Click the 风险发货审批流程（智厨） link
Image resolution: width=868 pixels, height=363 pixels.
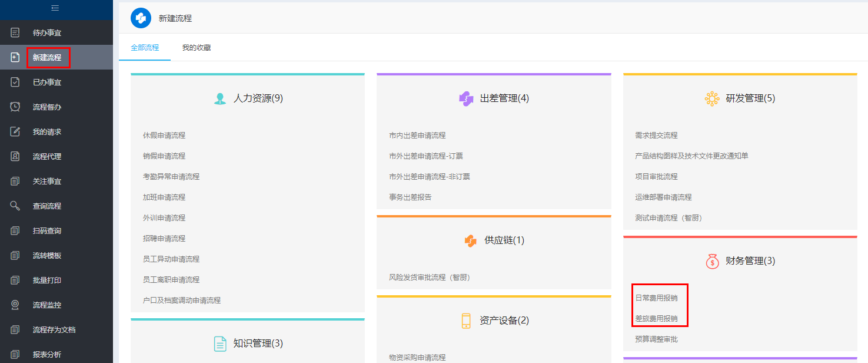click(430, 278)
